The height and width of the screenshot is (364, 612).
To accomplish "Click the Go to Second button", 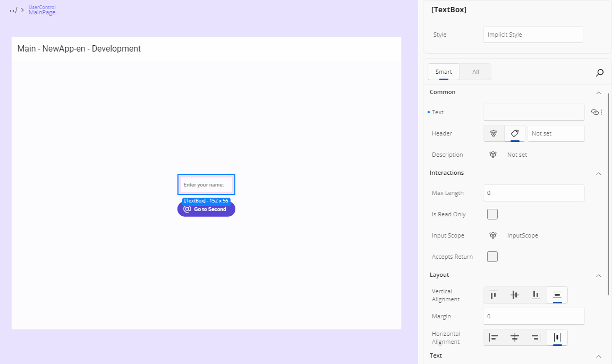I will tap(210, 209).
